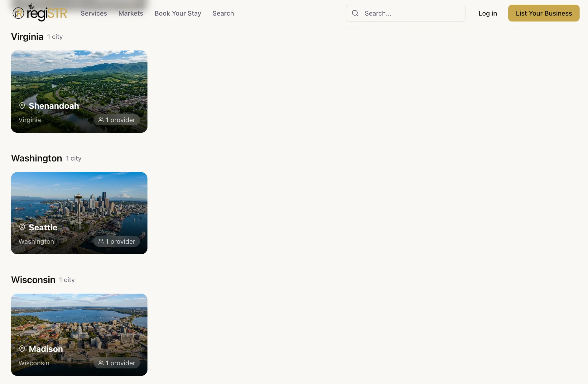Click the 1 city label next to Washington
This screenshot has width=588, height=384.
pyautogui.click(x=74, y=158)
